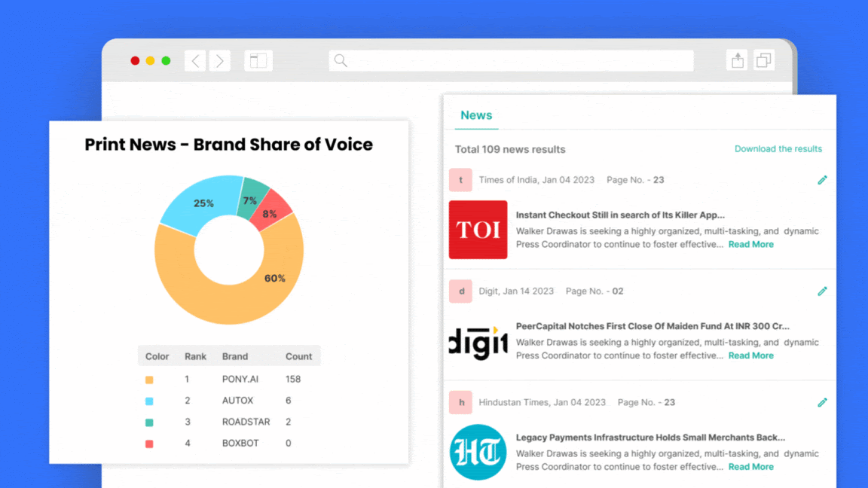
Task: Go forward with the browser forward arrow
Action: pos(220,61)
